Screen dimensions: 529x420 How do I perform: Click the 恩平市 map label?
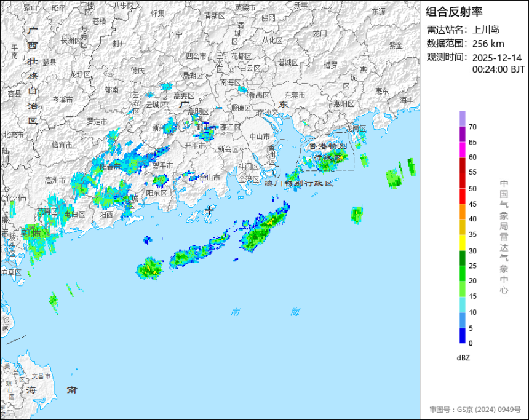click(163, 165)
